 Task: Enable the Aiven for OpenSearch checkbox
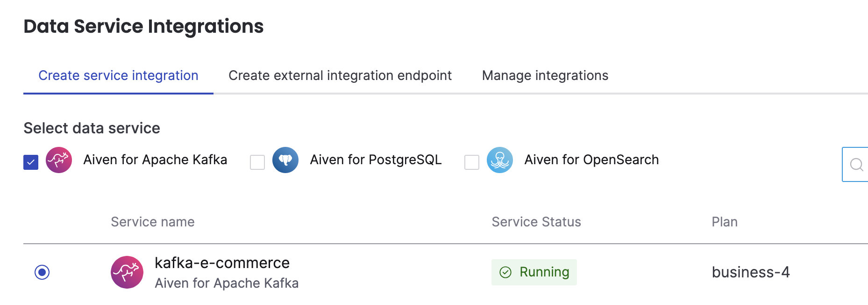point(472,162)
